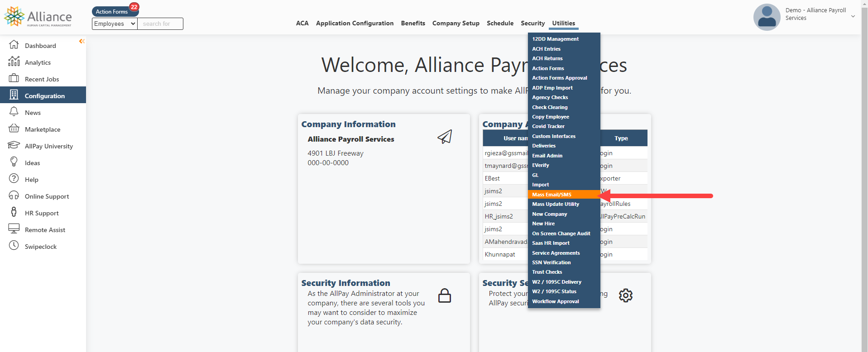This screenshot has height=352, width=868.
Task: Select Trust Checks menu item
Action: tap(564, 272)
